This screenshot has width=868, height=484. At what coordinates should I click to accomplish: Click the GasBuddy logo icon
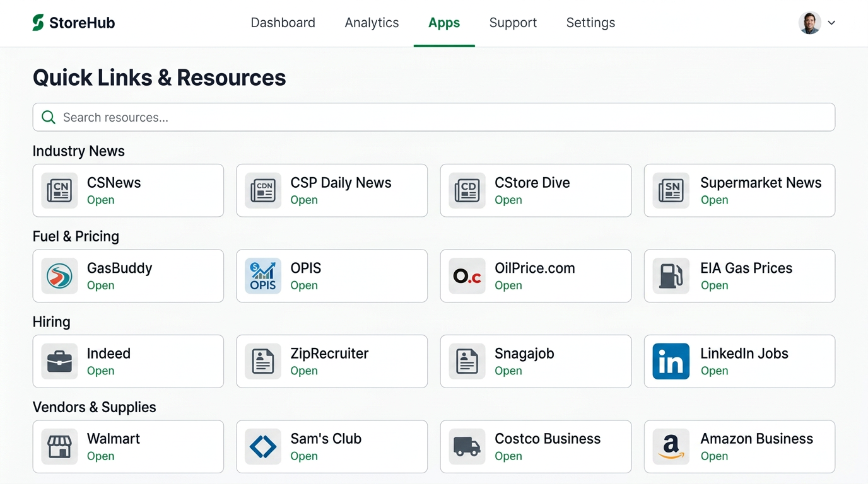click(60, 276)
